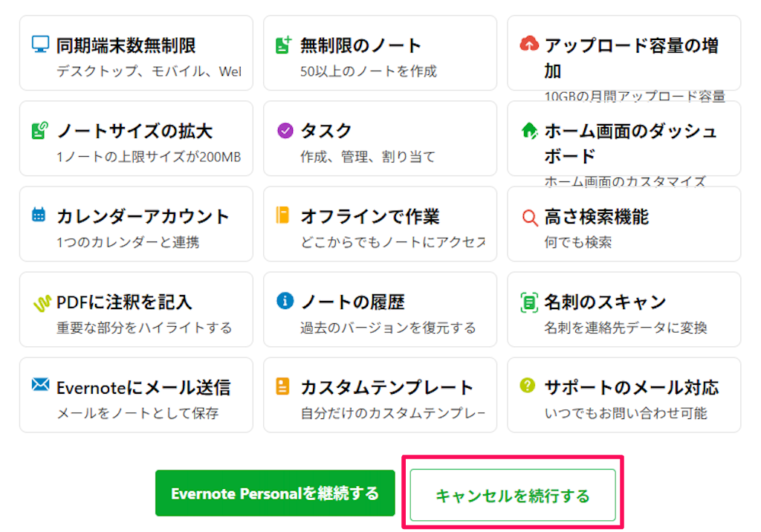This screenshot has width=761, height=532.
Task: Click the green note-plus icon for 無制限のノート
Action: (x=284, y=45)
